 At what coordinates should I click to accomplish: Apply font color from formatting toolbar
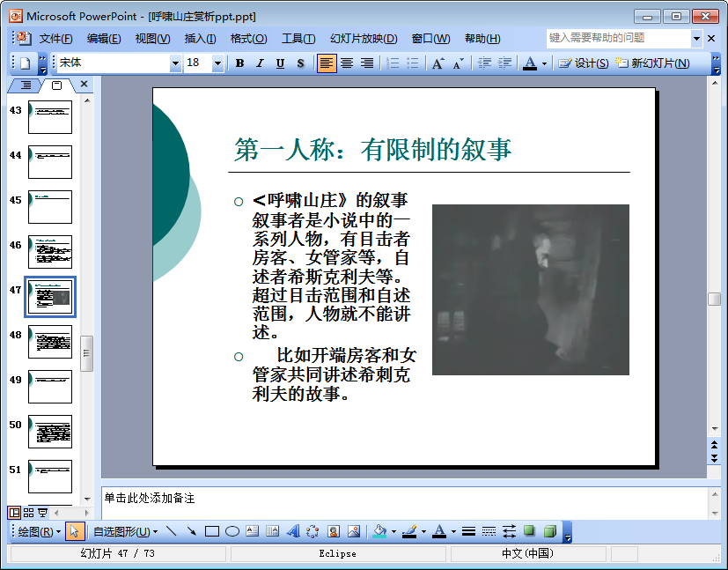(530, 63)
